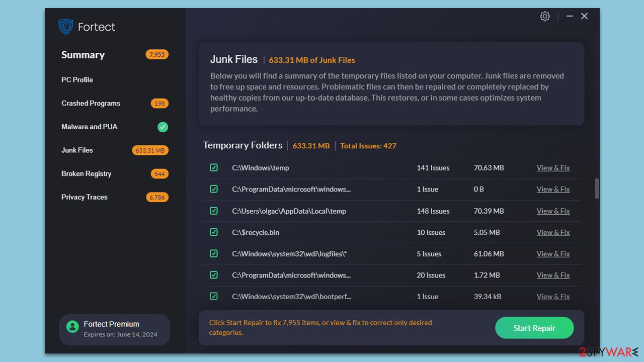Click Start Repair button

click(x=534, y=328)
